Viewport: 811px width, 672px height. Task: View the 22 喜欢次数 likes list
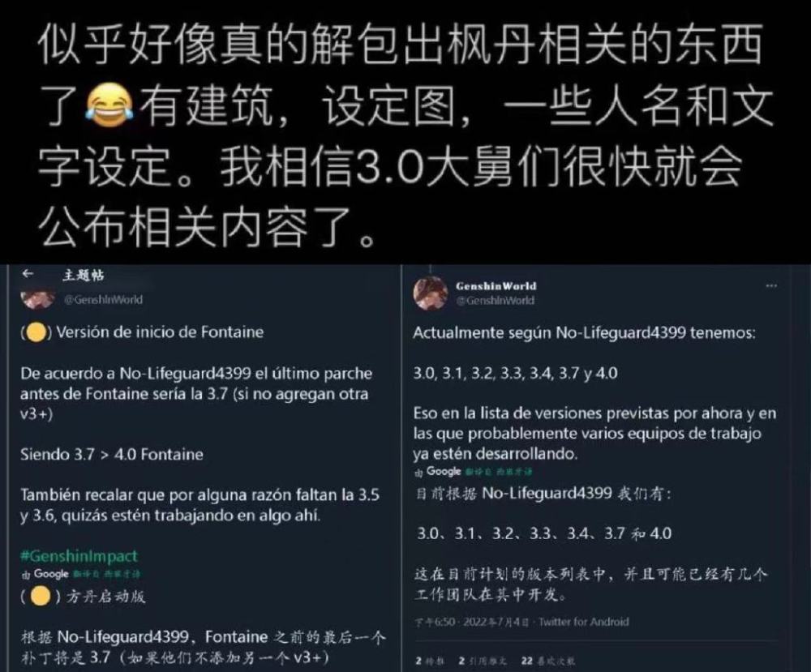[547, 661]
